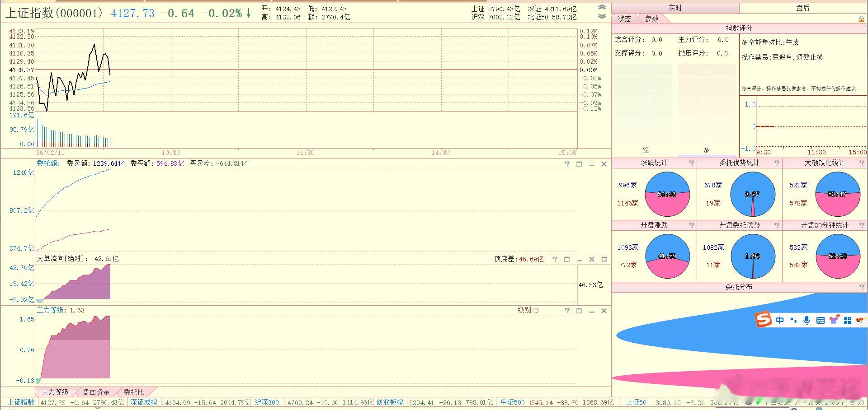
Task: Click the double up-arrow above the index chart
Action: click(x=602, y=7)
